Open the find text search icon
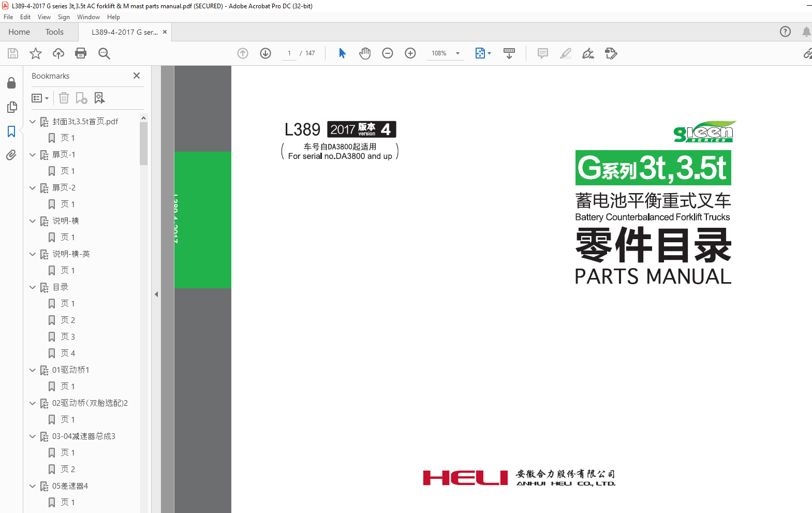The image size is (812, 513). pyautogui.click(x=104, y=53)
